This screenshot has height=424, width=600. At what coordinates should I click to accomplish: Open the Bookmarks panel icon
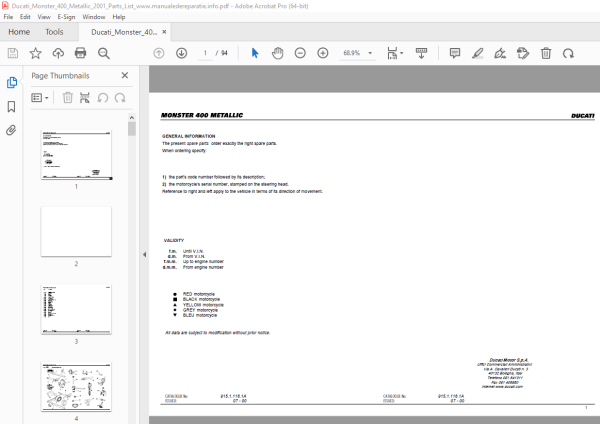[11, 107]
